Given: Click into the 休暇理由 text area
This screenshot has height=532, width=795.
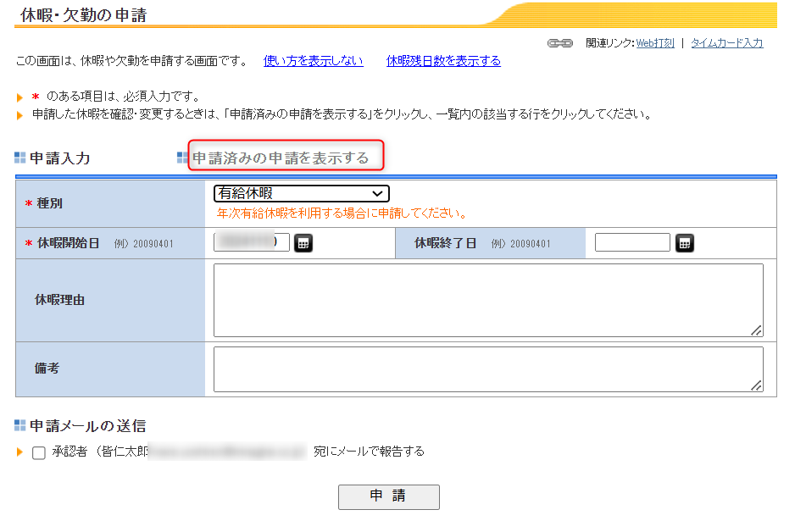Looking at the screenshot, I should (488, 300).
